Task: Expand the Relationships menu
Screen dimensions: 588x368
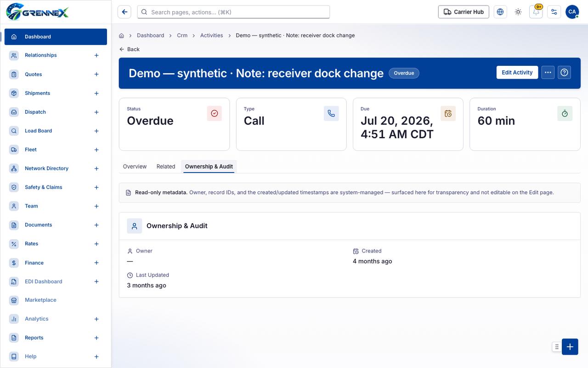Action: click(x=96, y=55)
